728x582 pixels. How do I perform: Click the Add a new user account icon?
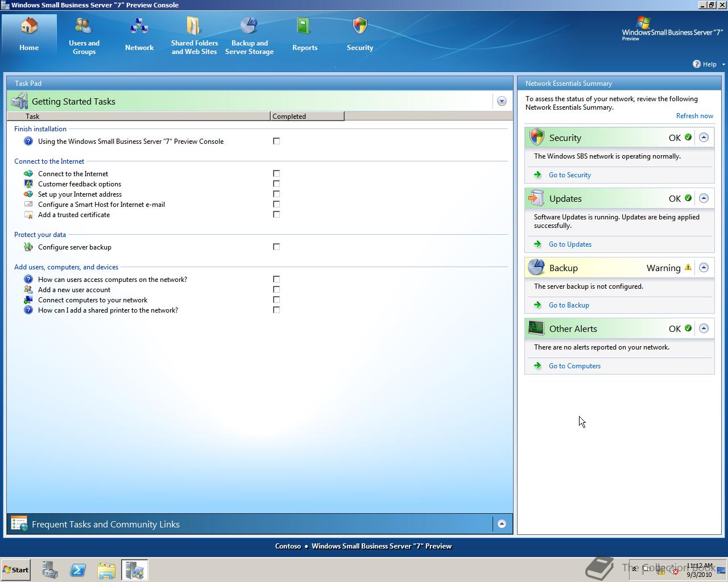tap(28, 290)
